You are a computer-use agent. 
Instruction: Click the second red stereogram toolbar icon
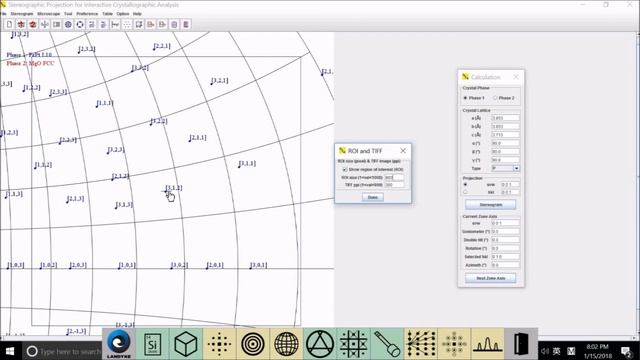33,24
